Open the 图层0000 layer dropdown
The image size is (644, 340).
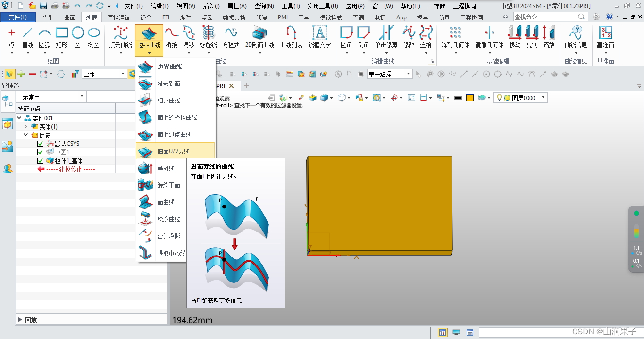pyautogui.click(x=544, y=98)
